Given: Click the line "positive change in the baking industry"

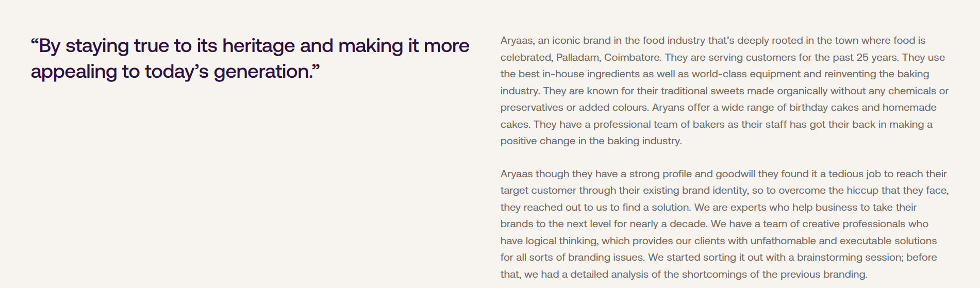Looking at the screenshot, I should click(591, 141).
